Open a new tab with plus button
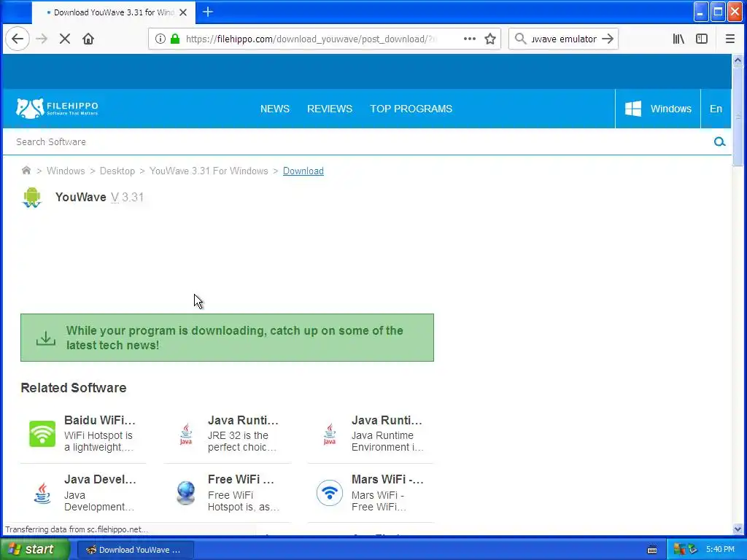The height and width of the screenshot is (560, 747). point(208,12)
